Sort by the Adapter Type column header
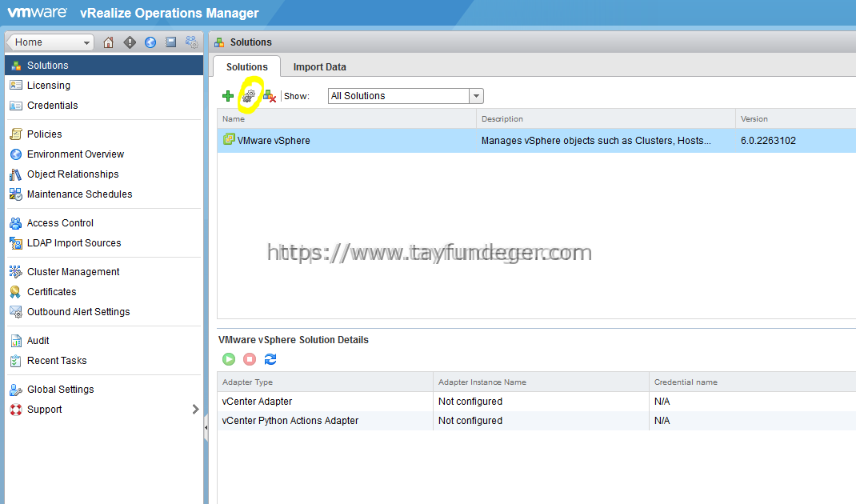This screenshot has height=504, width=856. coord(325,382)
